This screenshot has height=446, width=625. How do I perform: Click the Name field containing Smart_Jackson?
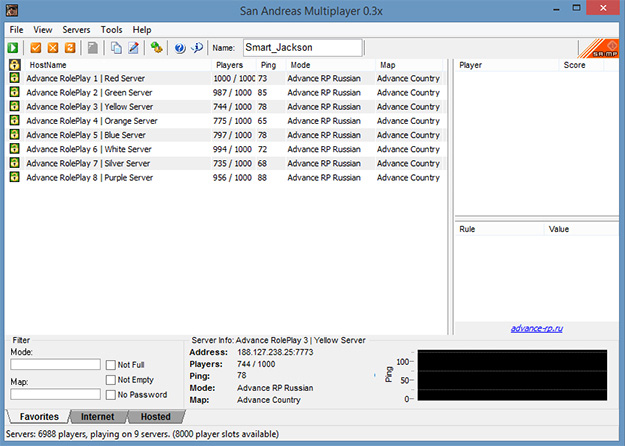(x=303, y=48)
